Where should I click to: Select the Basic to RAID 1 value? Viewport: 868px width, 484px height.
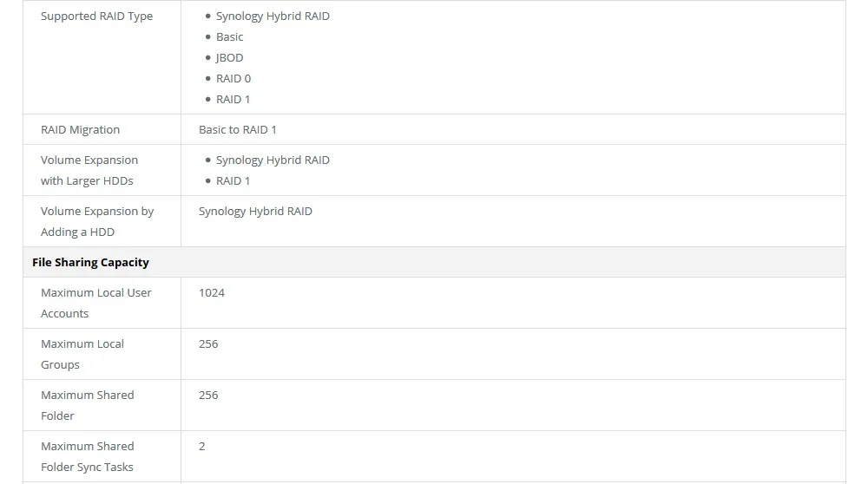pos(237,130)
